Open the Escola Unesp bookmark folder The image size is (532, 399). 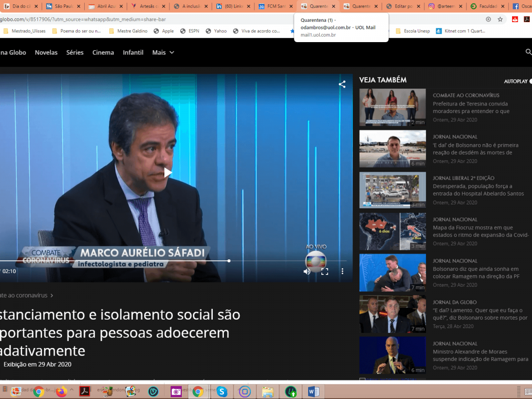(x=412, y=31)
